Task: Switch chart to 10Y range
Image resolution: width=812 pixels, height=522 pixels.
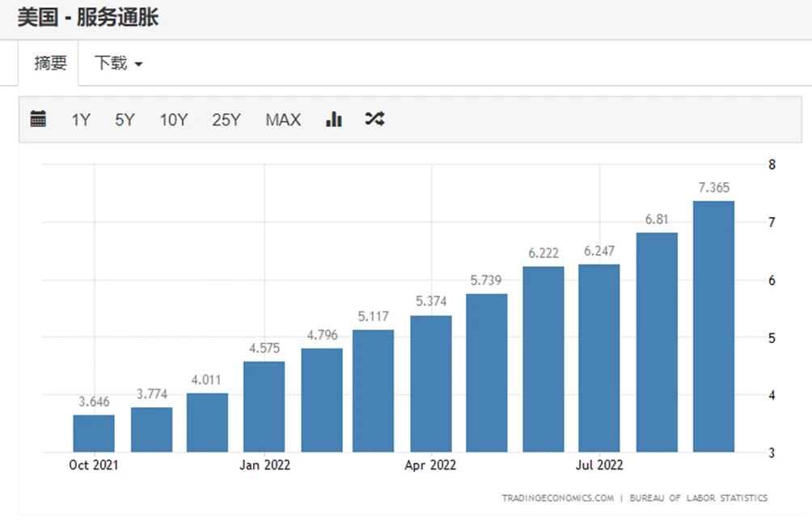Action: pyautogui.click(x=174, y=120)
